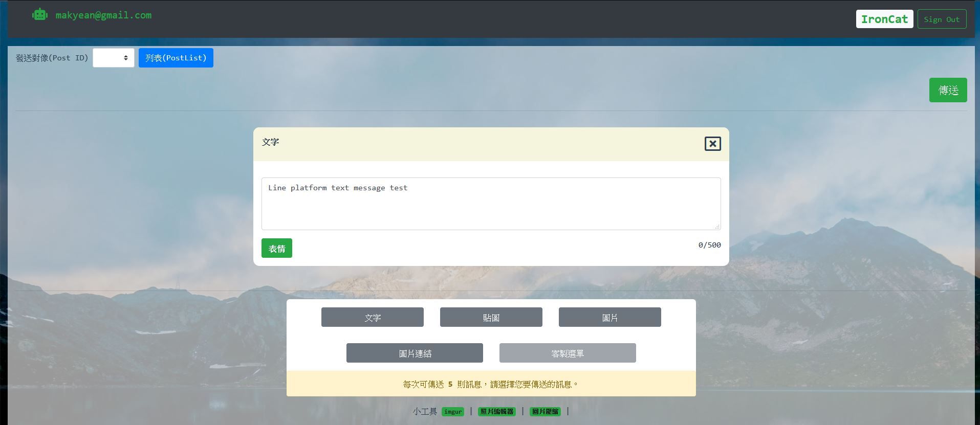
Task: Open the IronCat button
Action: click(x=884, y=19)
